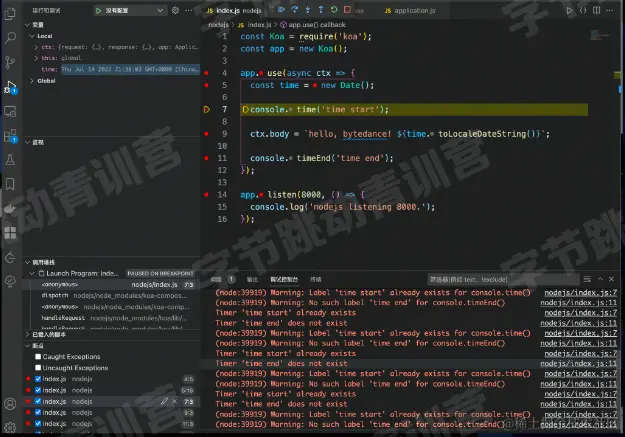Open the debug configuration dropdown
This screenshot has width=625, height=437.
[x=130, y=11]
